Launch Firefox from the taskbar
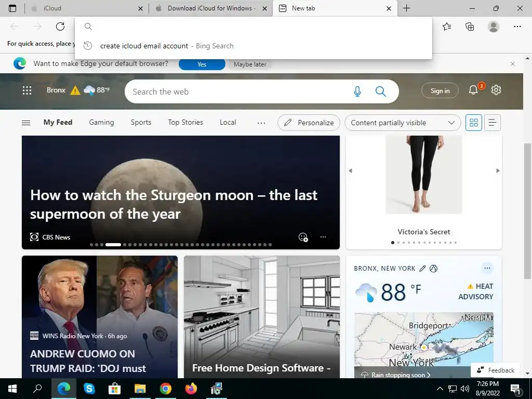 pos(191,389)
